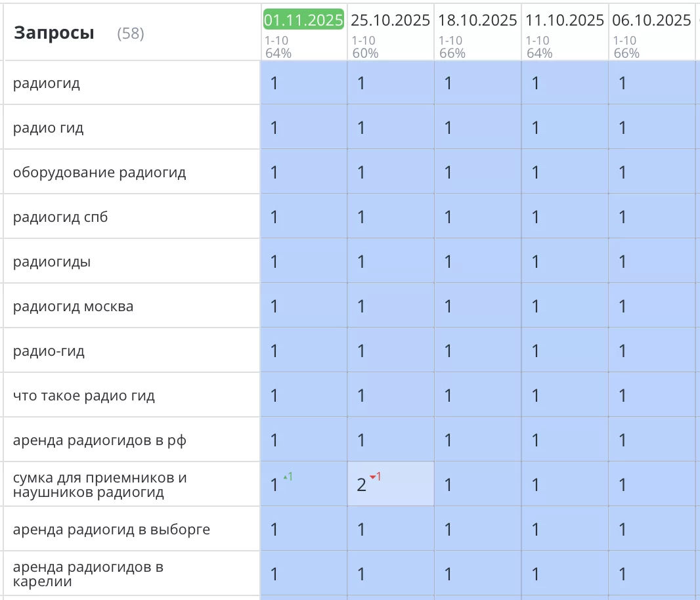Screen dimensions: 700x600
Task: Click the position 2 cell under 25.10.2025
Action: pos(390,484)
